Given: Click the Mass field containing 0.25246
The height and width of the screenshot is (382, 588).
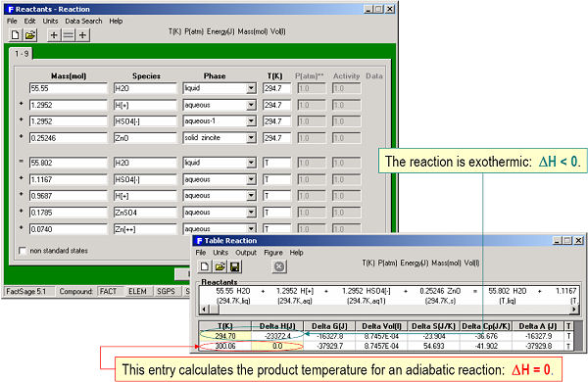Looking at the screenshot, I should (x=68, y=138).
